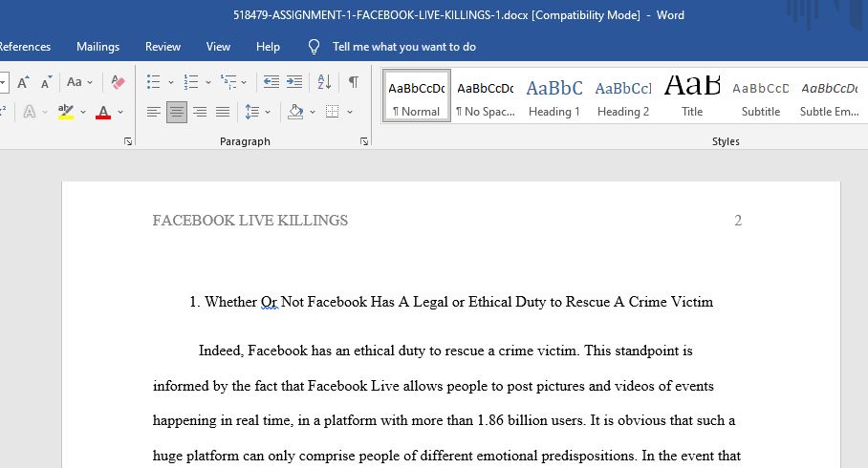The image size is (868, 468).
Task: Apply the Heading 1 style
Action: click(x=554, y=96)
